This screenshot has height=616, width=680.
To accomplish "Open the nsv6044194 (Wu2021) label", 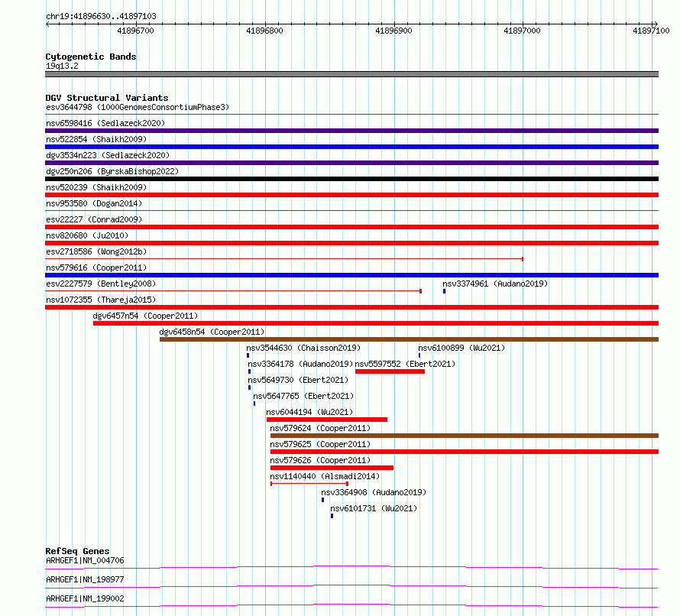I will (309, 412).
